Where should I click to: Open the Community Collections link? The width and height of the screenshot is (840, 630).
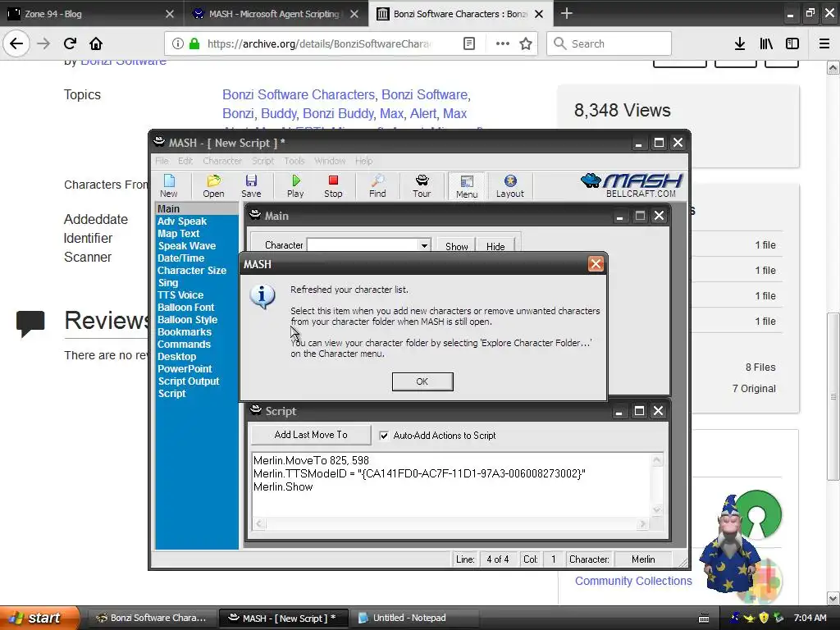point(633,581)
